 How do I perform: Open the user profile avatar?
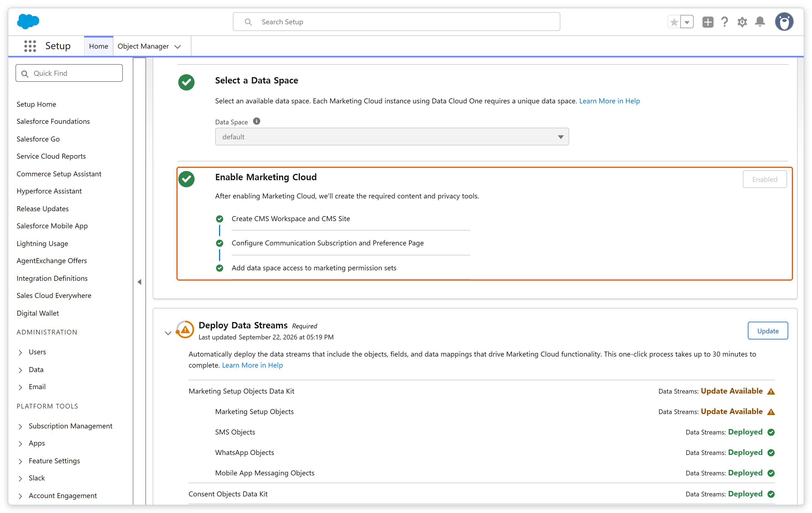click(784, 22)
